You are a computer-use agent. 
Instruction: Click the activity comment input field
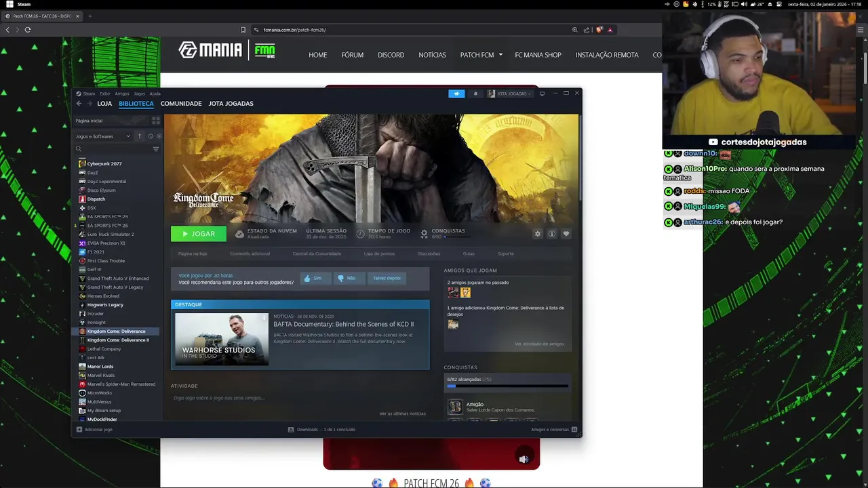tap(298, 398)
